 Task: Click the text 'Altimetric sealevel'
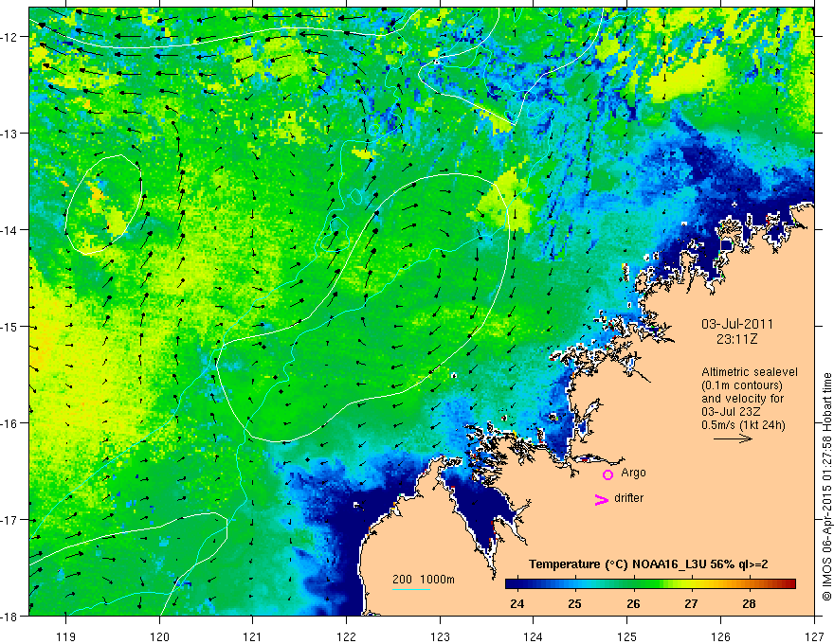[x=750, y=372]
